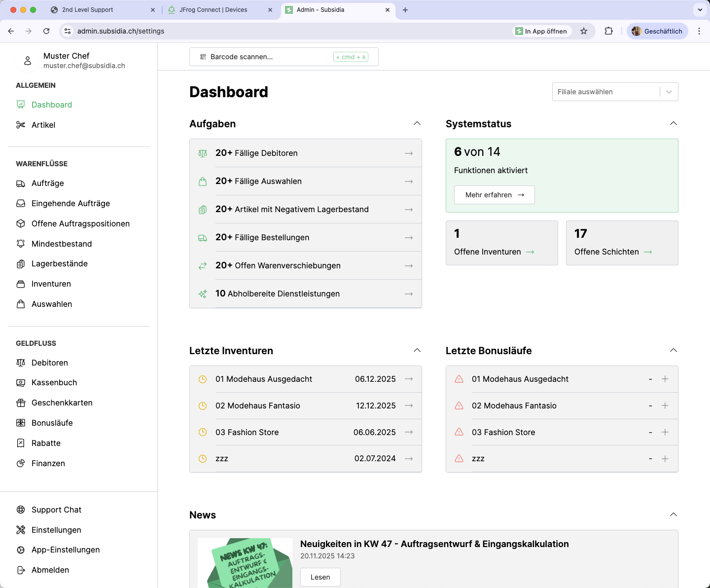Click the Mindestbestand bell icon

(21, 244)
